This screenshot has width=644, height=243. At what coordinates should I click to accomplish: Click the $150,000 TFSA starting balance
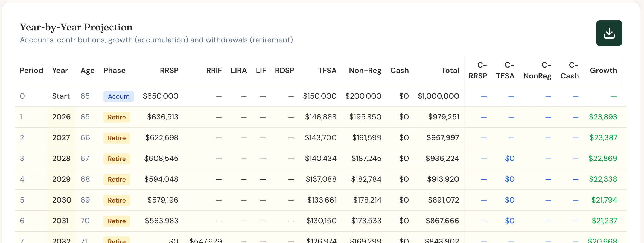[x=320, y=96]
